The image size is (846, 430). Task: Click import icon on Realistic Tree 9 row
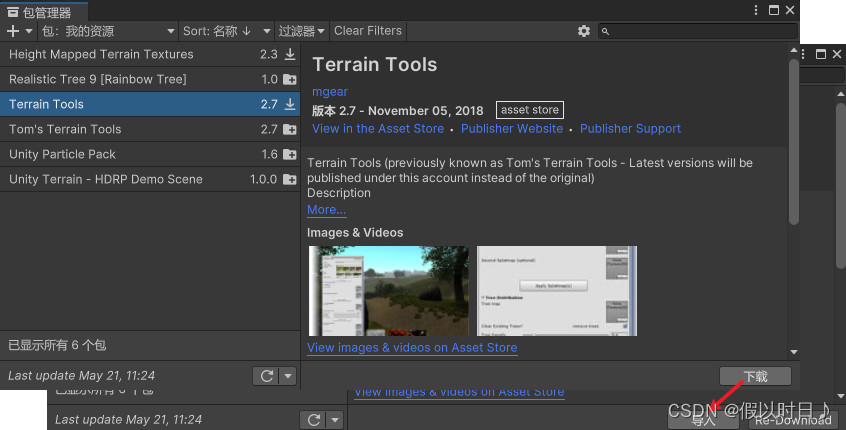(290, 79)
